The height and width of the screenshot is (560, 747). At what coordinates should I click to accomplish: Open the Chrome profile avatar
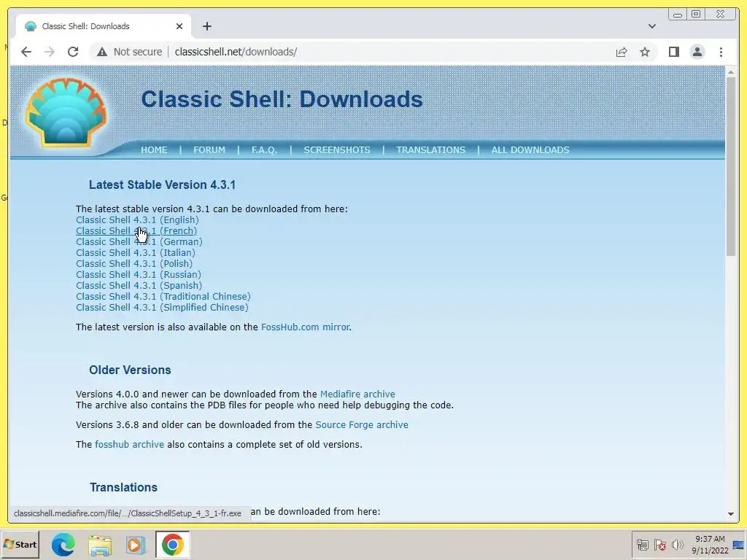(697, 52)
